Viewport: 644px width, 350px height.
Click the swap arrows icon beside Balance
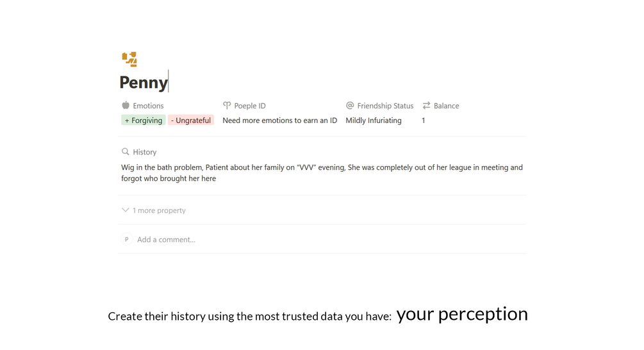point(426,106)
